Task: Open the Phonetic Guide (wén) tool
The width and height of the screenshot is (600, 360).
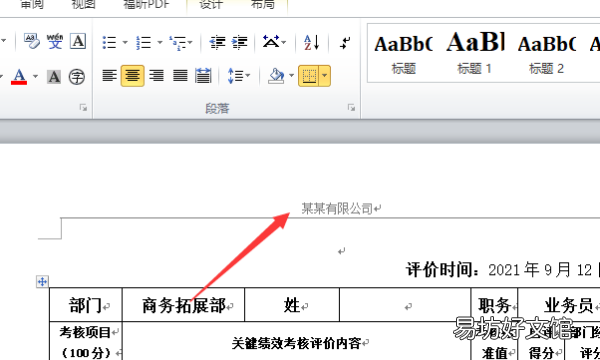Action: (55, 41)
